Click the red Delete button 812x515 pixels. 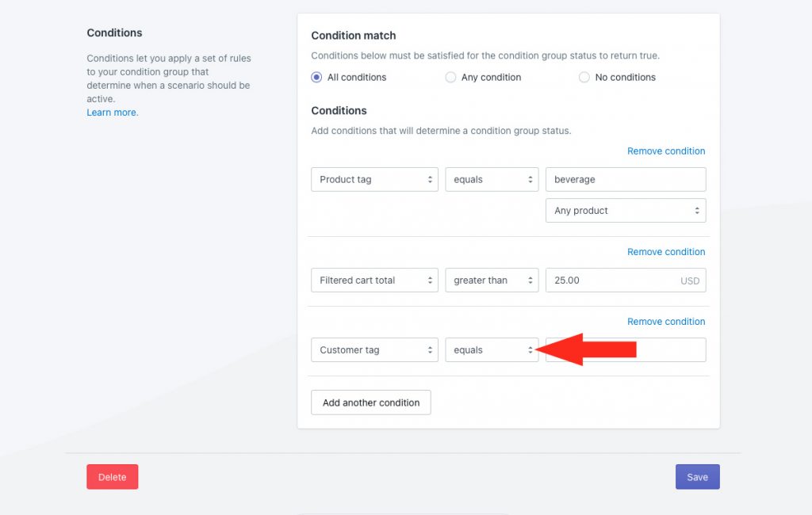click(113, 477)
